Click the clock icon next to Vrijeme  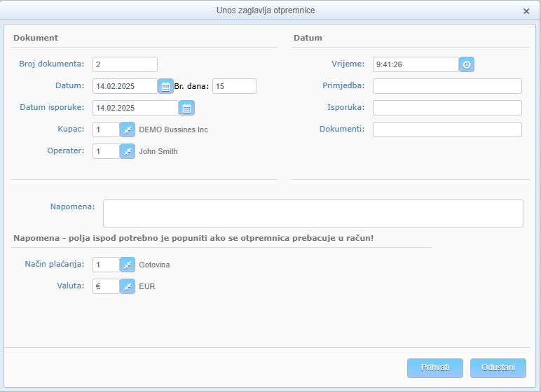coord(467,64)
